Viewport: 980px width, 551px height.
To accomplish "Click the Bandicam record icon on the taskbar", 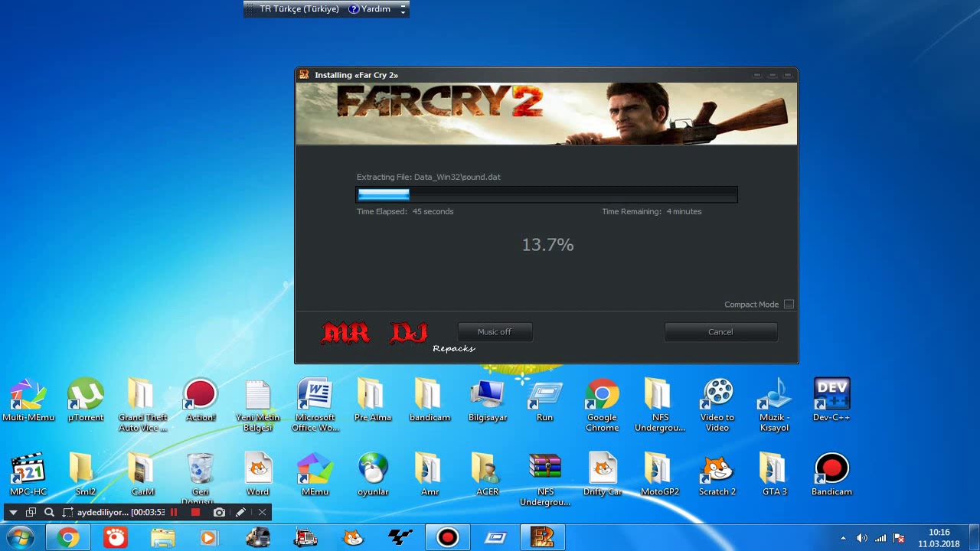I will tap(448, 537).
